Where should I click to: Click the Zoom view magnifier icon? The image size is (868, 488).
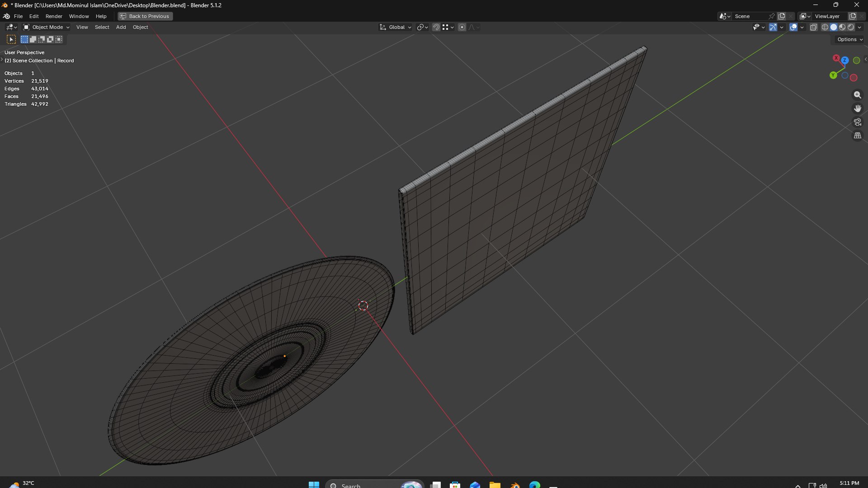[857, 95]
